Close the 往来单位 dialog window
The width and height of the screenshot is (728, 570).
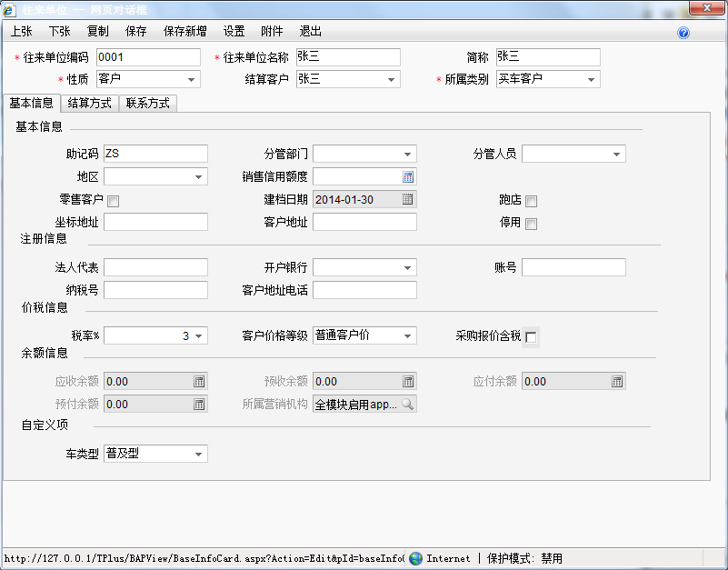[706, 8]
